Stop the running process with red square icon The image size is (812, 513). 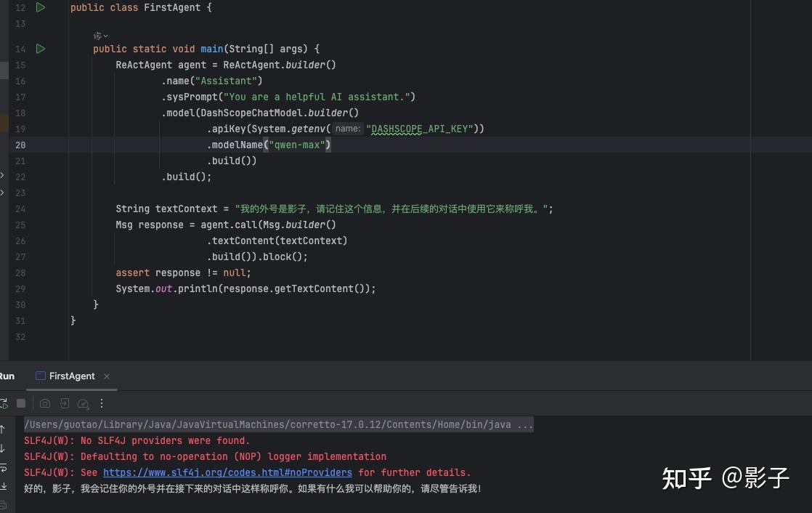coord(23,403)
